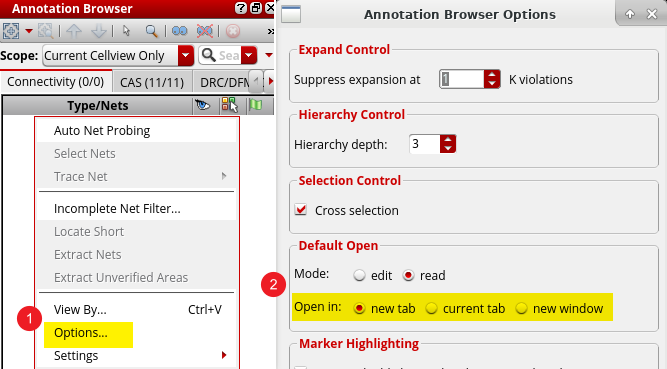Choose Select Nets menu entry

coord(137,154)
